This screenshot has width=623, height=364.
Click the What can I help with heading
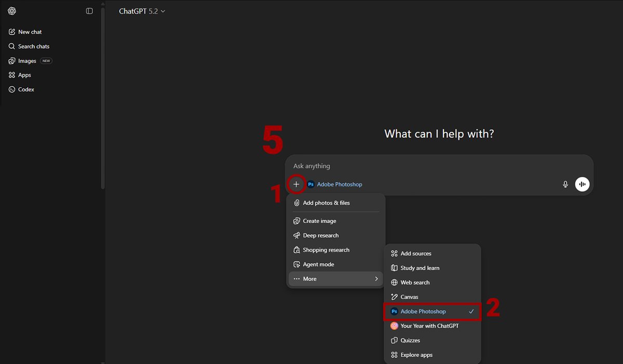(x=439, y=134)
